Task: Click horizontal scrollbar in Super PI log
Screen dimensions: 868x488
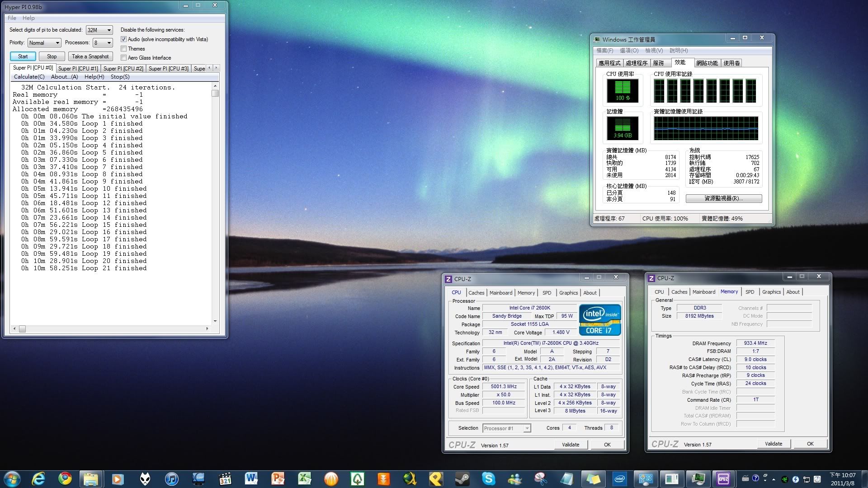Action: pyautogui.click(x=111, y=328)
